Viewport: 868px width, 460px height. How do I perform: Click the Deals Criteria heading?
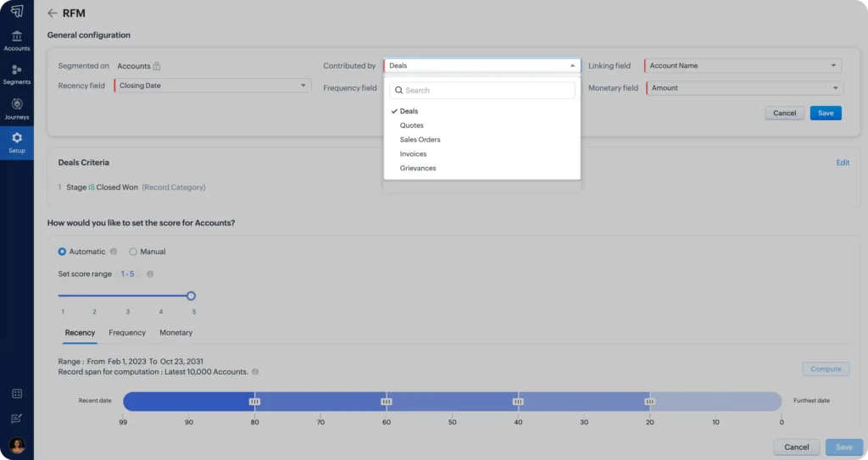click(x=84, y=163)
